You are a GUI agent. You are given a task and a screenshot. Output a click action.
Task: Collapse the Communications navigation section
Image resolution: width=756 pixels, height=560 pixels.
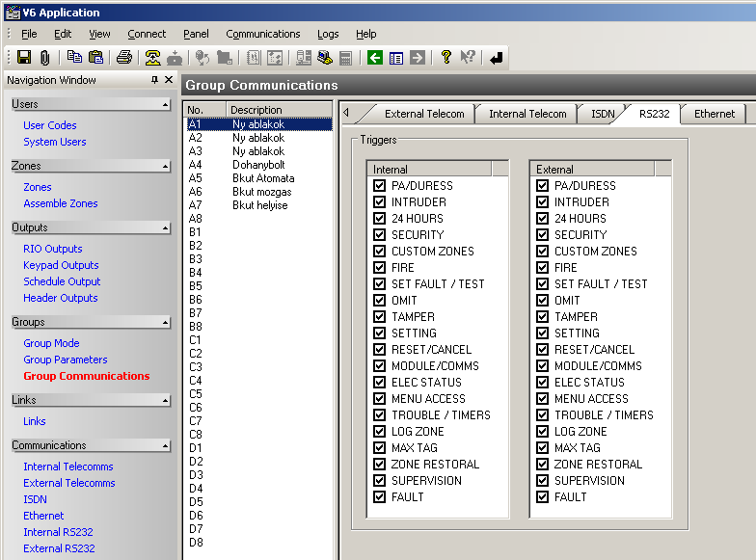click(x=166, y=446)
